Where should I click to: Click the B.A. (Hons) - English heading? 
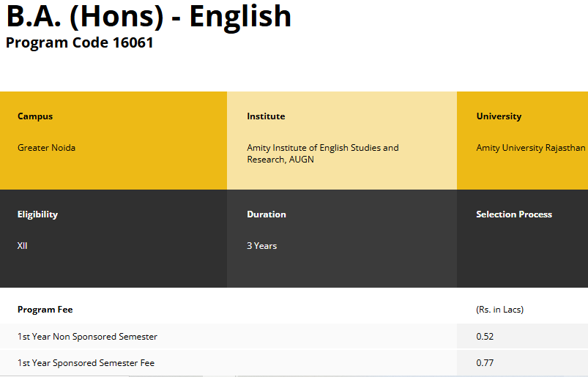pyautogui.click(x=149, y=17)
